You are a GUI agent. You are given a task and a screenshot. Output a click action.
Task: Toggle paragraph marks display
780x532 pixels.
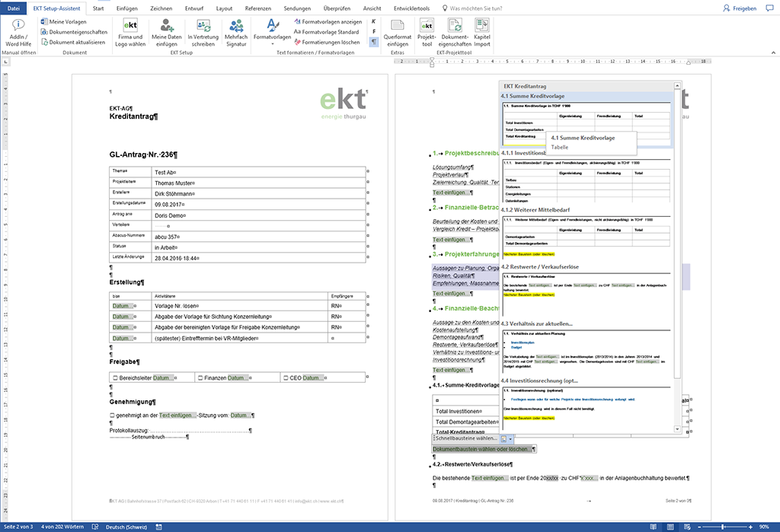pyautogui.click(x=373, y=43)
